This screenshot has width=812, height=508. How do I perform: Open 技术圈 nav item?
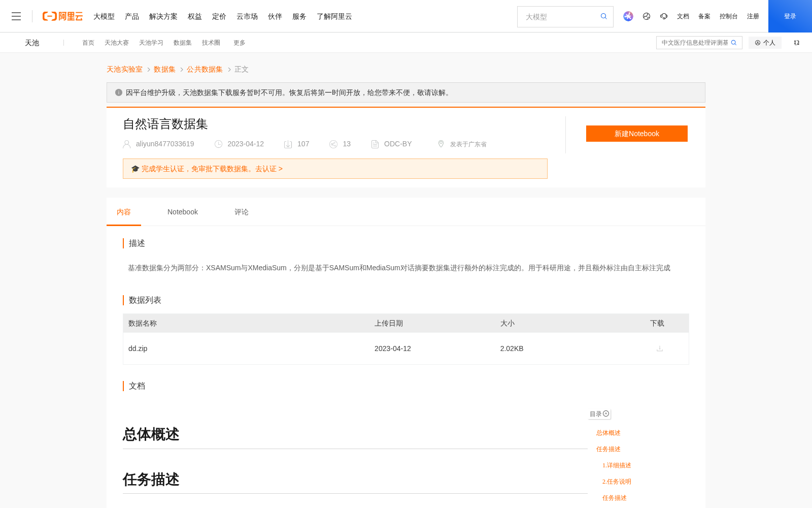tap(211, 43)
